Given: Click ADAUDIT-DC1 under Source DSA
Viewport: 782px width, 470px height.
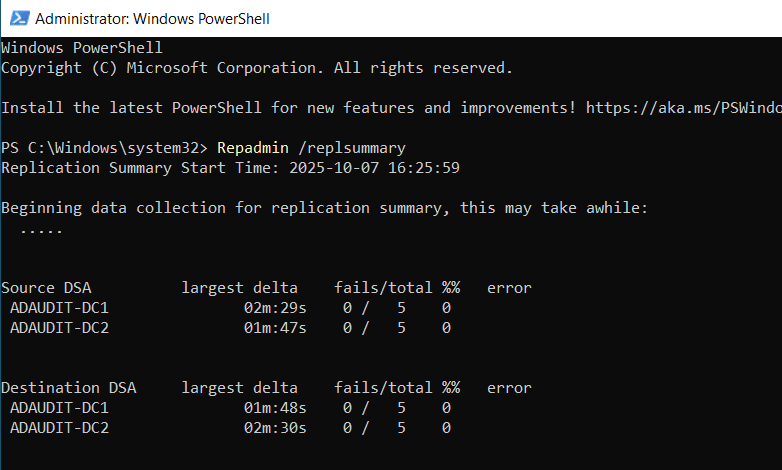Looking at the screenshot, I should pos(59,307).
